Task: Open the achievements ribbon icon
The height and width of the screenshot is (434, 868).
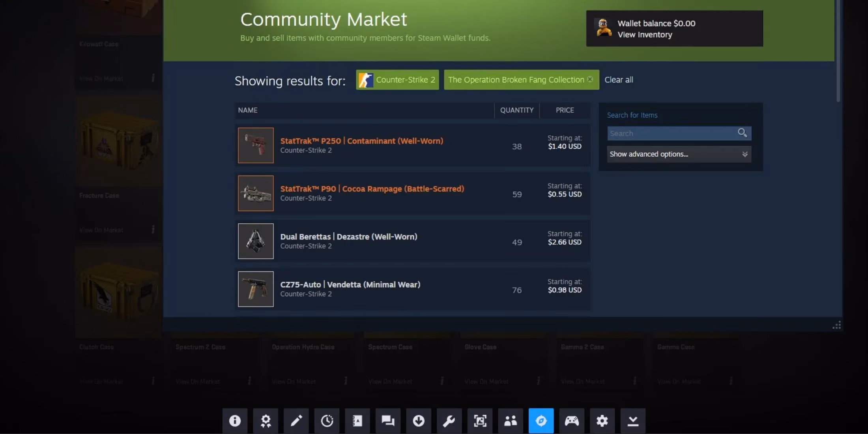Action: tap(266, 421)
